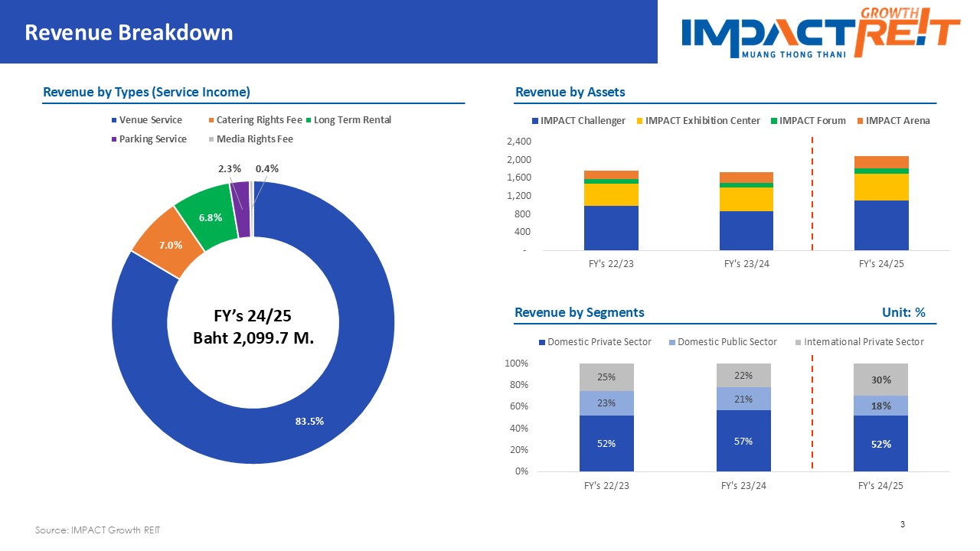Select the 23% segment label in FY's 22/23
Image resolution: width=980 pixels, height=551 pixels.
607,403
